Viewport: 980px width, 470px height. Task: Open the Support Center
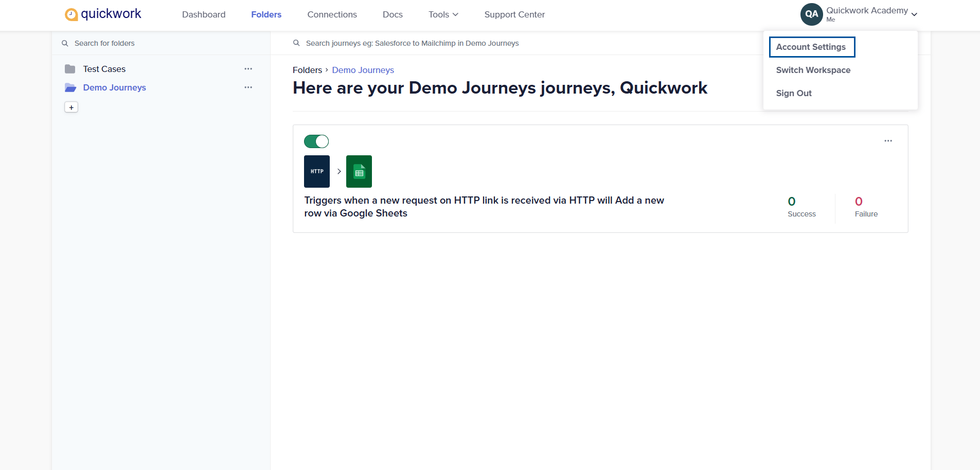tap(514, 14)
